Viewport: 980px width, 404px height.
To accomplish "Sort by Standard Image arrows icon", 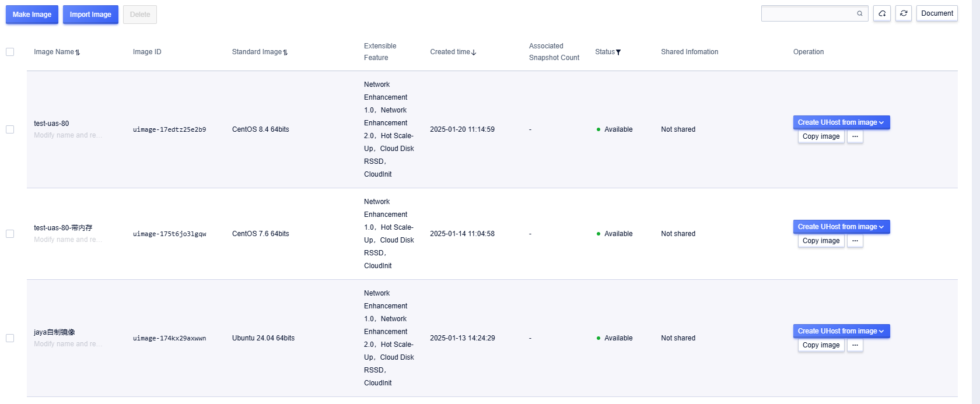I will [x=285, y=52].
